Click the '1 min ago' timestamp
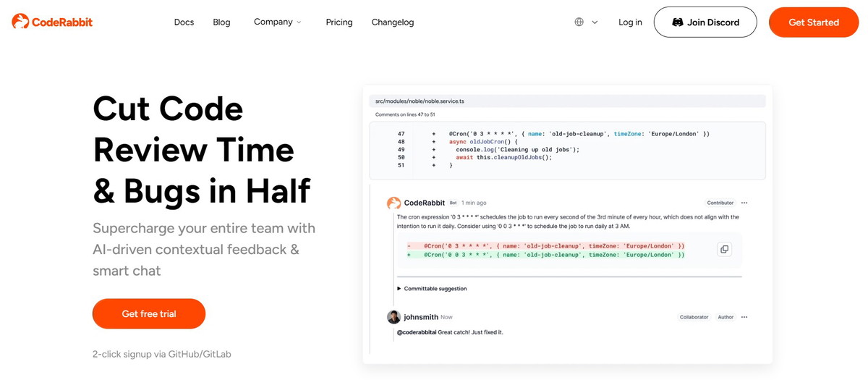Viewport: 868px width, 380px height. coord(474,203)
